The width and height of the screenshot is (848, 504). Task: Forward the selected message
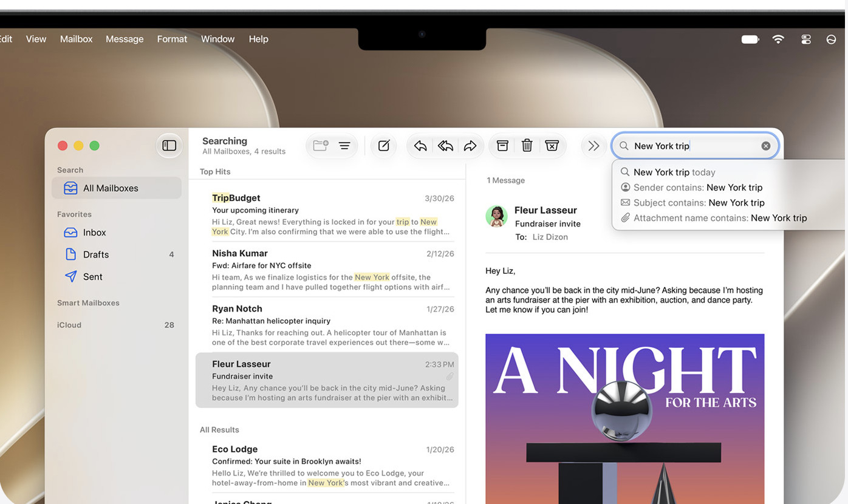[470, 146]
